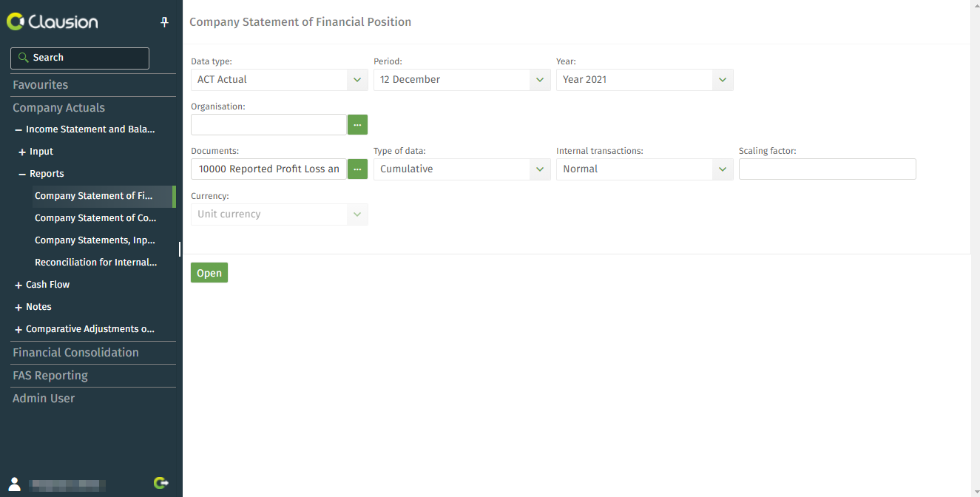Click the logout icon at sidebar bottom
The height and width of the screenshot is (497, 980).
point(161,484)
